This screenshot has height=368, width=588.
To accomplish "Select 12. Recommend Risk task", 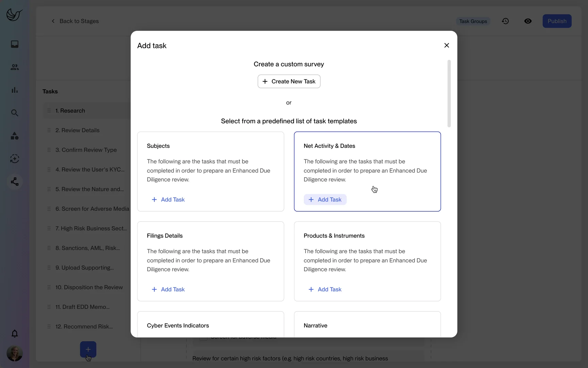I will click(87, 326).
